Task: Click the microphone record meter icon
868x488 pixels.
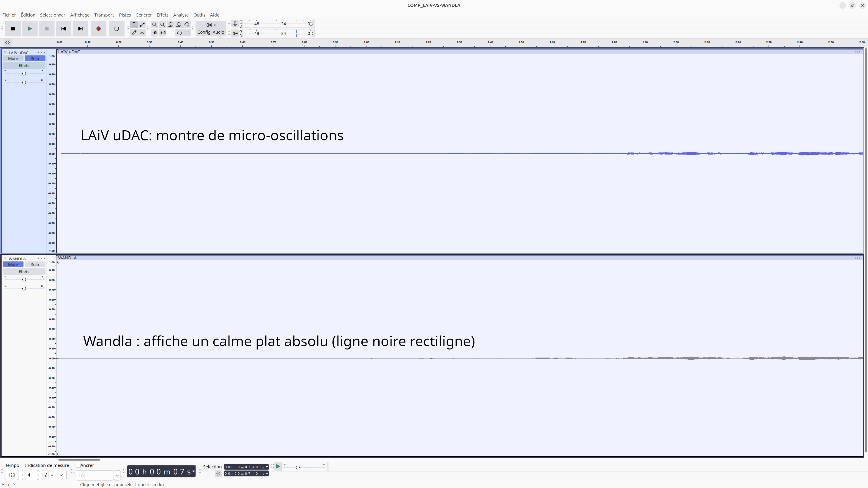Action: point(235,24)
